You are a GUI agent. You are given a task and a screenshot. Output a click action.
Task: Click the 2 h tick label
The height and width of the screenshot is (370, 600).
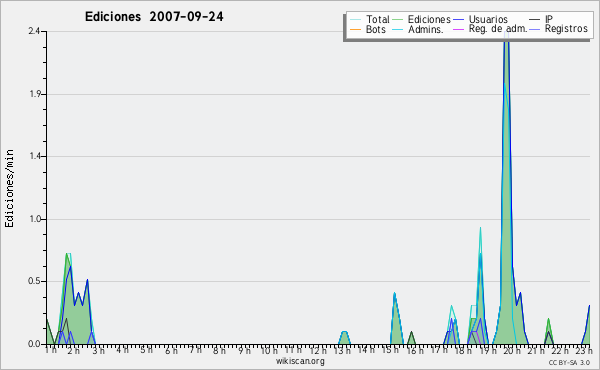tap(73, 350)
